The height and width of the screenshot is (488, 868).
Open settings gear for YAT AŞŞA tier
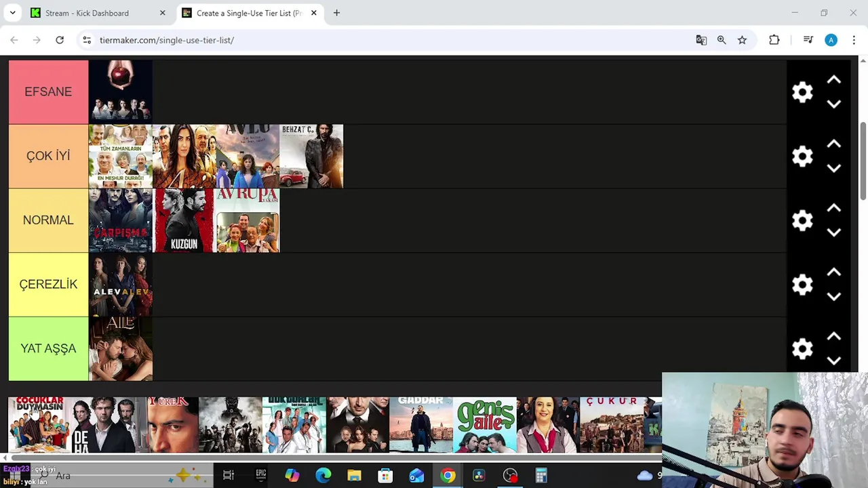pyautogui.click(x=802, y=349)
